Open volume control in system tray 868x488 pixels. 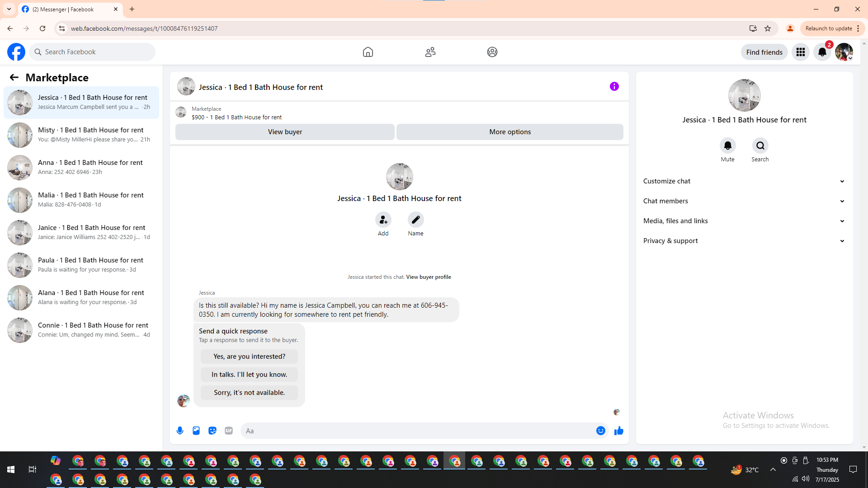(x=806, y=479)
